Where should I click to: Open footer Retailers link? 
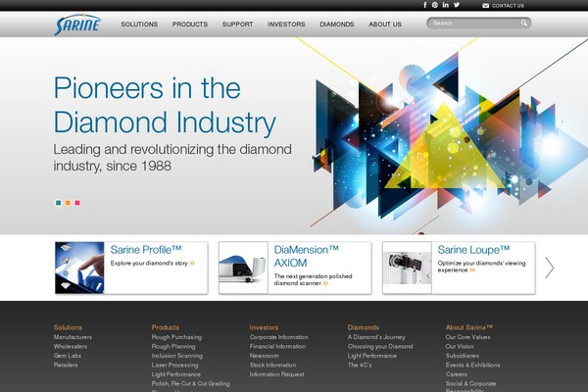click(x=66, y=365)
